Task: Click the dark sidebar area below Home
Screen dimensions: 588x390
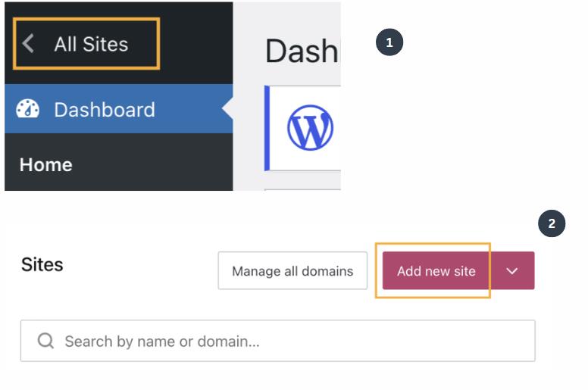Action: click(114, 184)
